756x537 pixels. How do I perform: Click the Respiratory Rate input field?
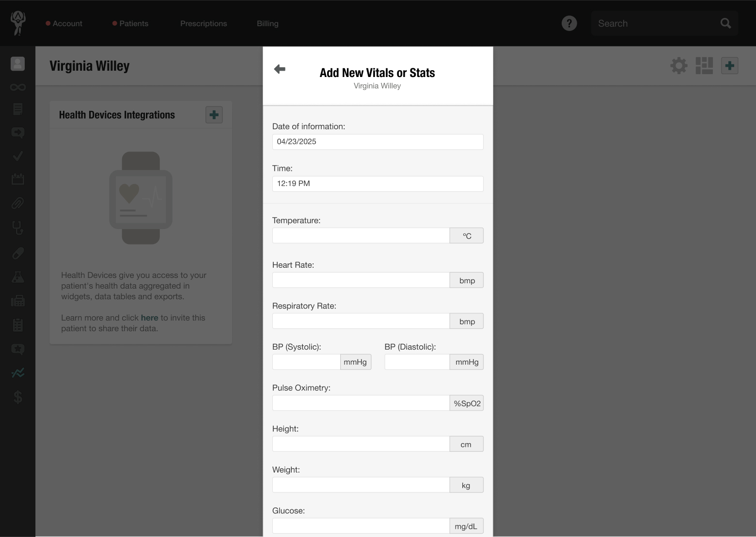361,321
